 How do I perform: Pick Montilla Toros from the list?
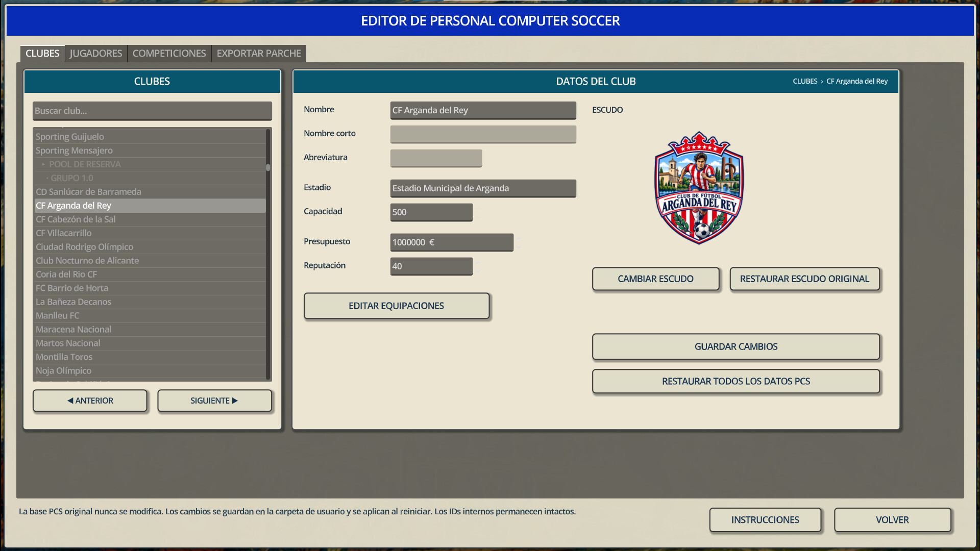(x=150, y=357)
